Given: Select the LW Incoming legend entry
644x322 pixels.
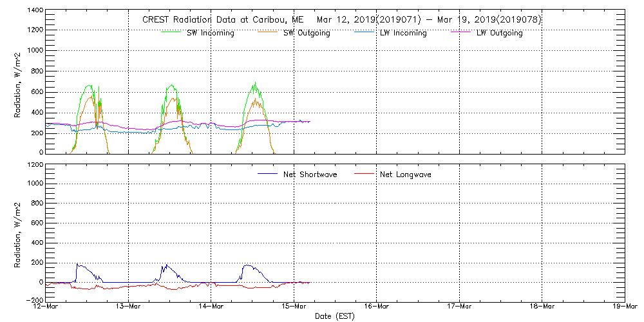Looking at the screenshot, I should point(403,33).
